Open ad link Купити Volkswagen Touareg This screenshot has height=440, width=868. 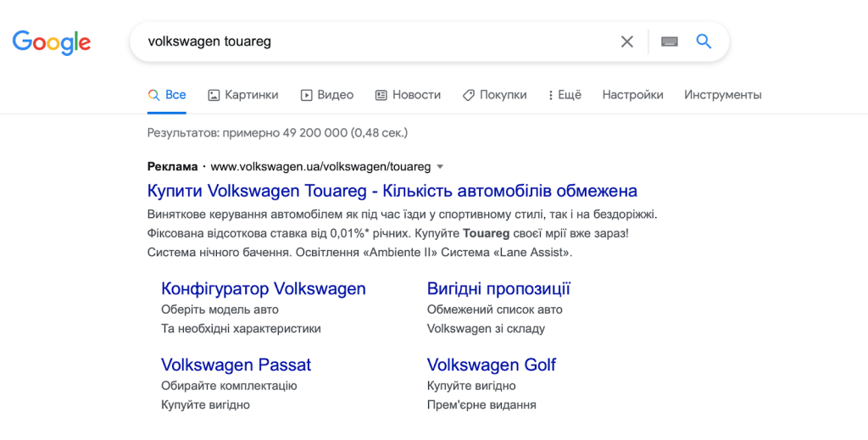coord(392,191)
